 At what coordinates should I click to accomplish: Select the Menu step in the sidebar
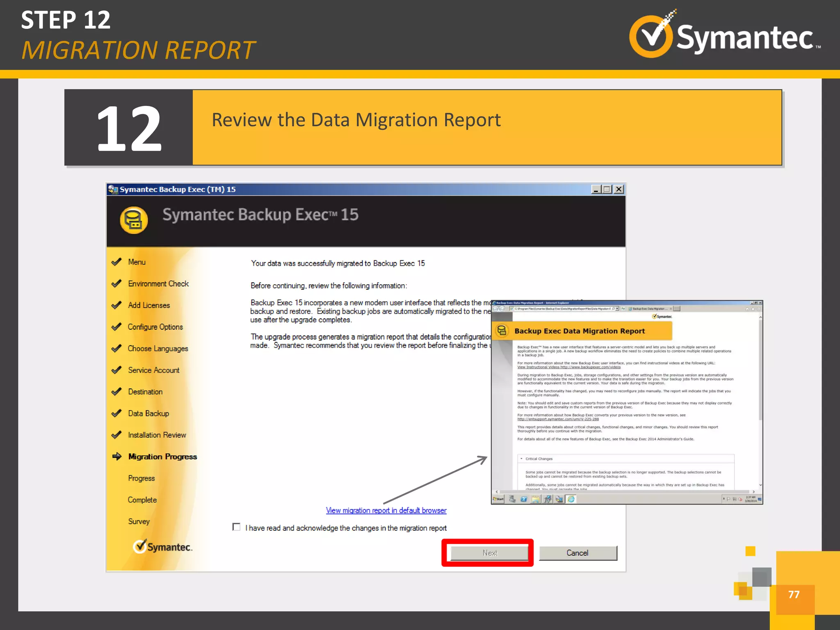click(137, 262)
